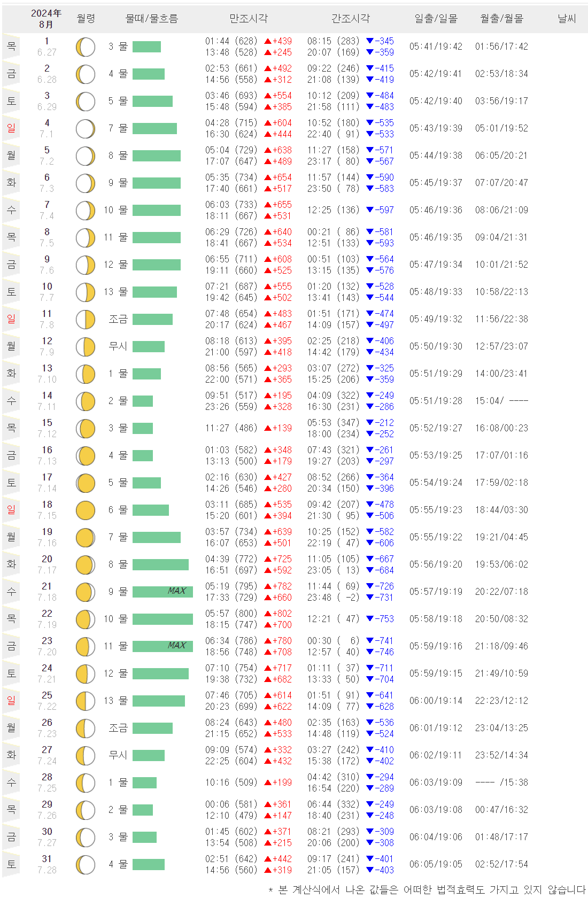Image resolution: width=588 pixels, height=899 pixels.
Task: Click the blue down arrow beside -212
Action: [x=370, y=423]
